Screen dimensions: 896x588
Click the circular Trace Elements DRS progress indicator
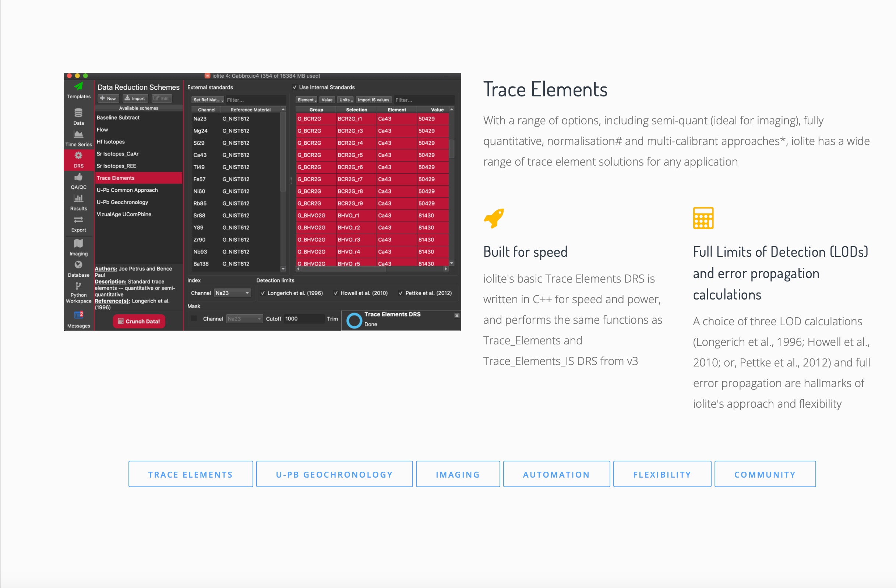tap(354, 320)
